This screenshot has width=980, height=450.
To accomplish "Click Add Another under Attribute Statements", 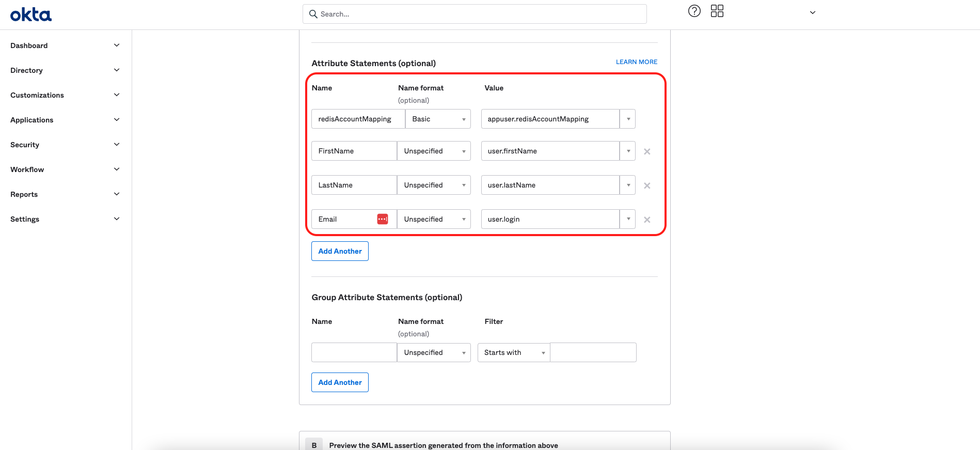I will pos(340,251).
